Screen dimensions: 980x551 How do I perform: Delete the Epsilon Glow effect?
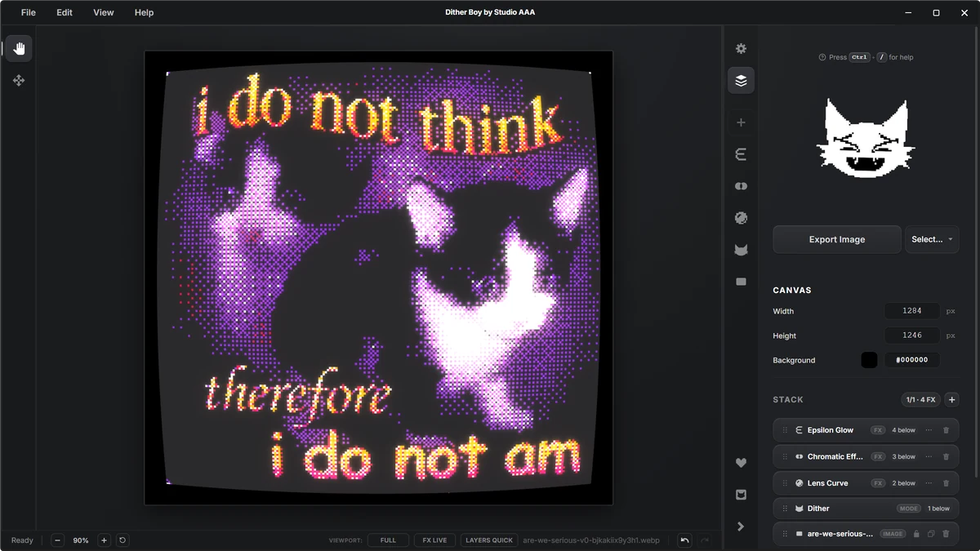click(x=947, y=430)
